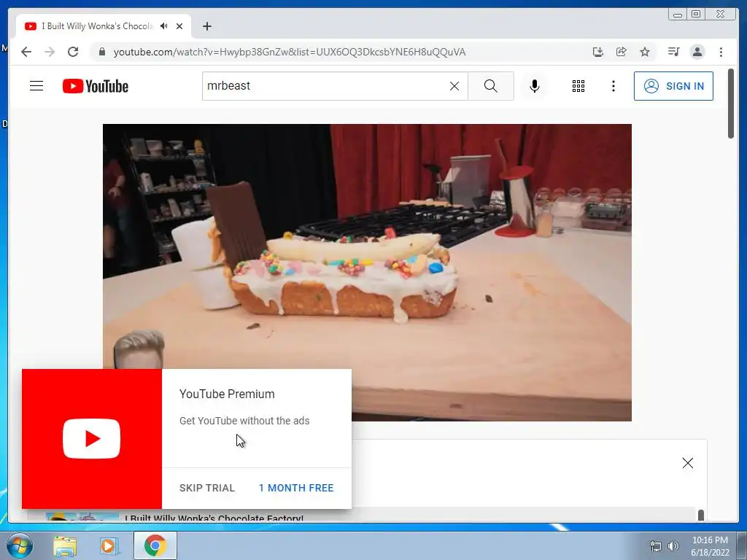The width and height of the screenshot is (747, 560).
Task: Share this page icon in address bar
Action: point(622,52)
